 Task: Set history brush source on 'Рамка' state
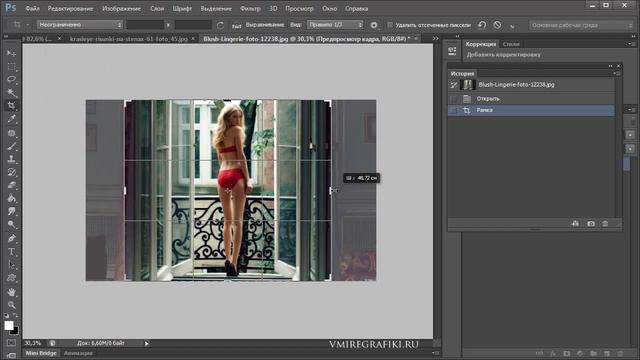coord(453,110)
